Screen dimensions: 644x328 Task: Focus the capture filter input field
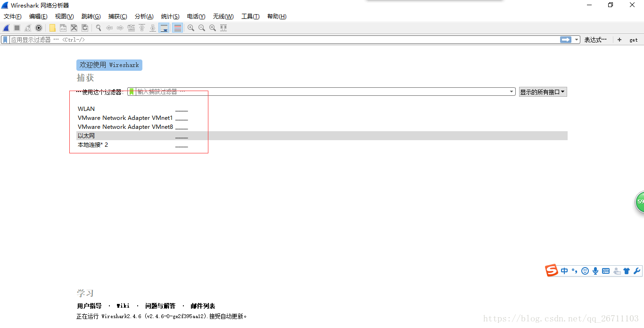tap(322, 92)
